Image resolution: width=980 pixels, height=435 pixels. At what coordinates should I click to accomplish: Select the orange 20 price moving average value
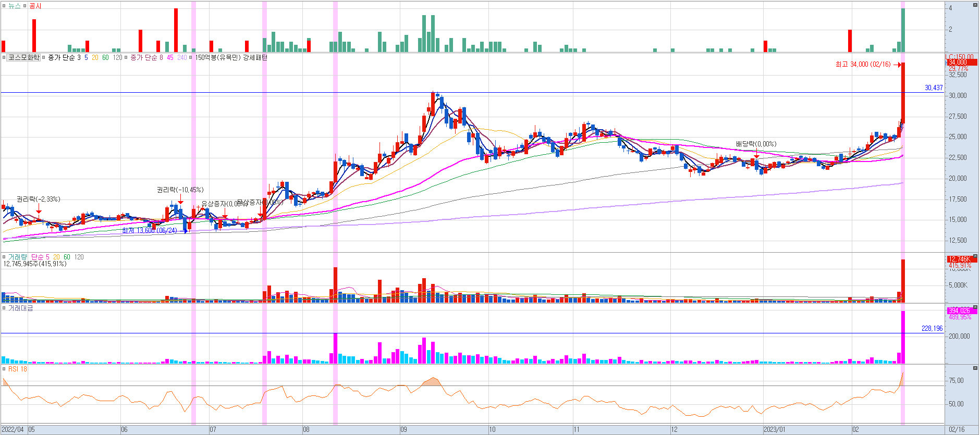(x=95, y=57)
